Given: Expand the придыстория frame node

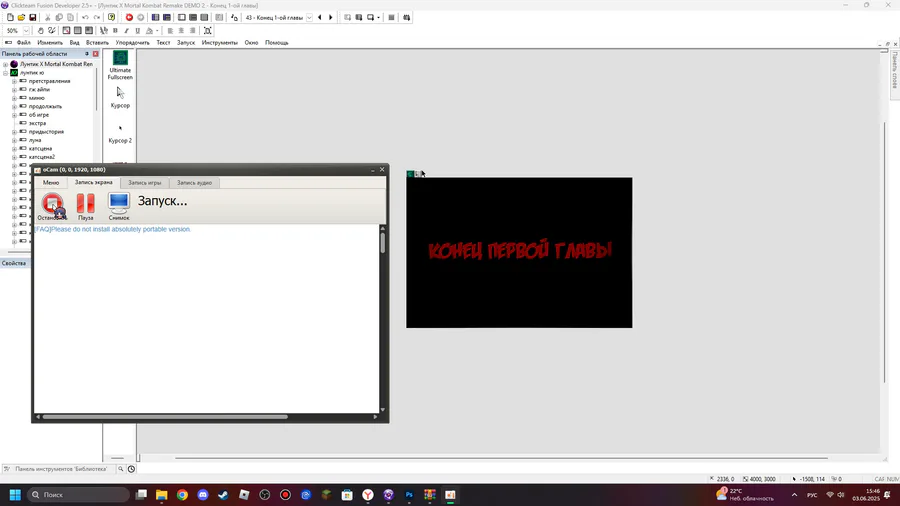Looking at the screenshot, I should (14, 132).
